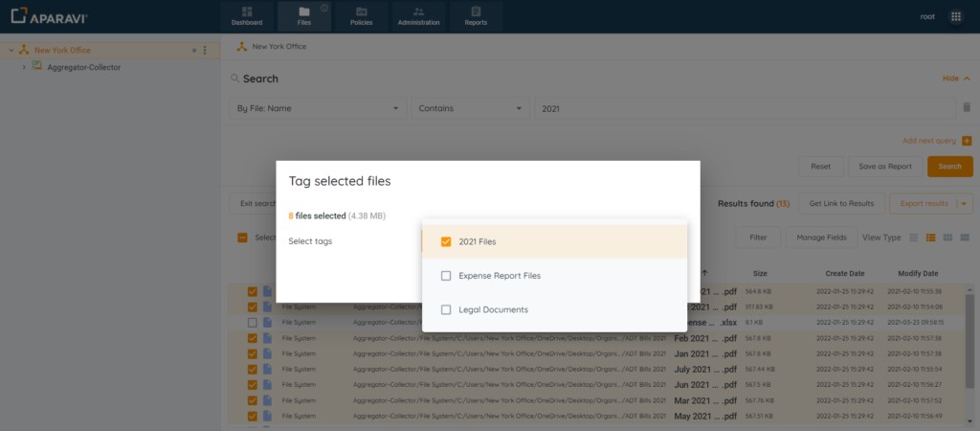Image resolution: width=980 pixels, height=431 pixels.
Task: Click the trash icon beside the query field
Action: click(967, 108)
